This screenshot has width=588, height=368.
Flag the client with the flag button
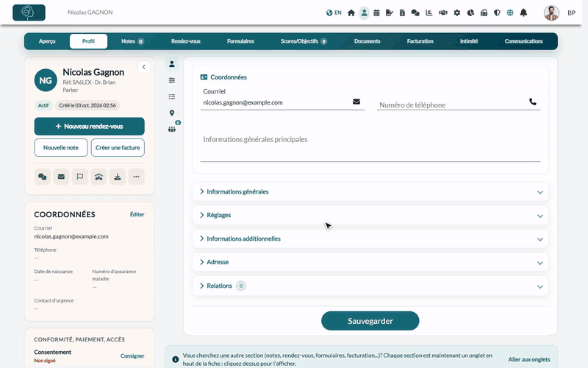(80, 177)
